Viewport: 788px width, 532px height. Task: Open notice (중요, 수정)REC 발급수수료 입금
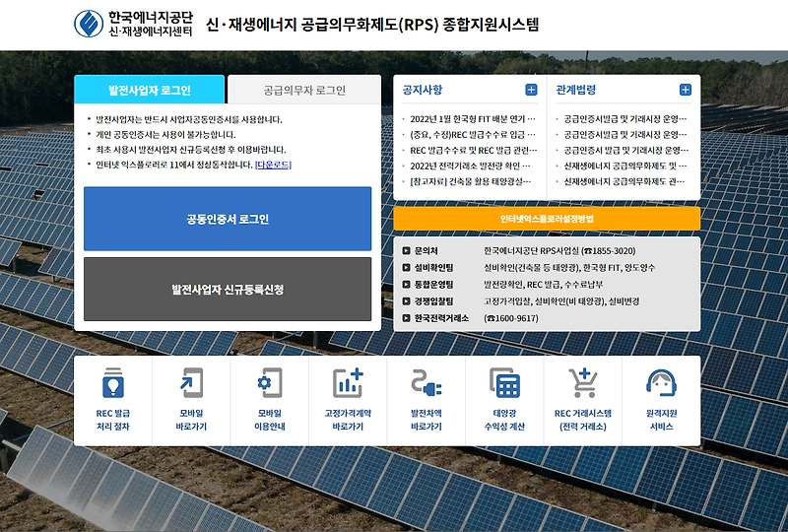472,135
